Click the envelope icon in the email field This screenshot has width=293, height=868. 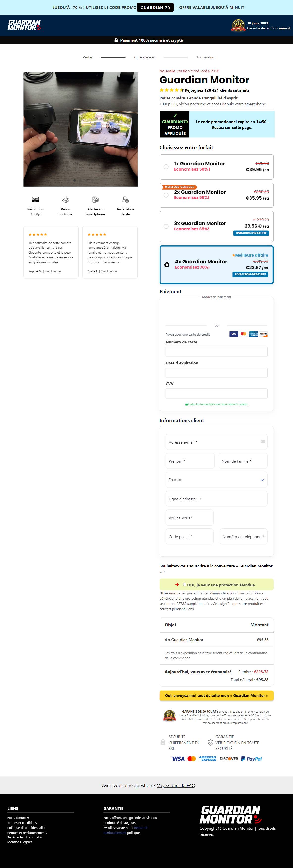[x=263, y=442]
